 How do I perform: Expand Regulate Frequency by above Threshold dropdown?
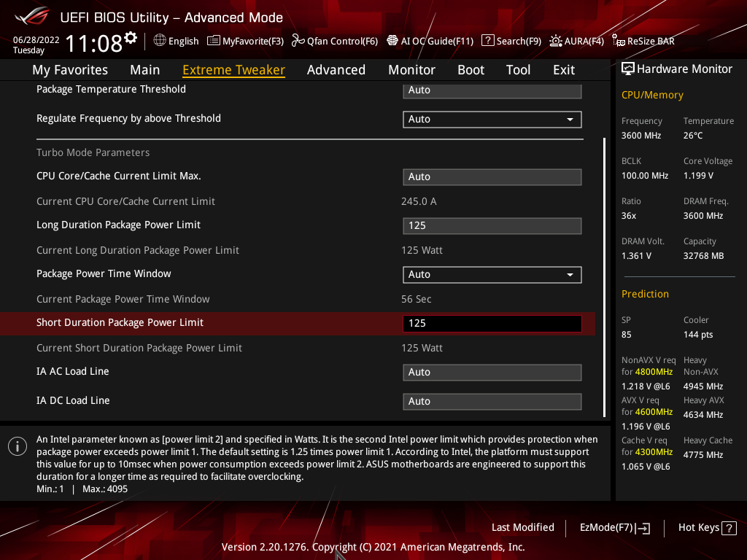tap(492, 119)
